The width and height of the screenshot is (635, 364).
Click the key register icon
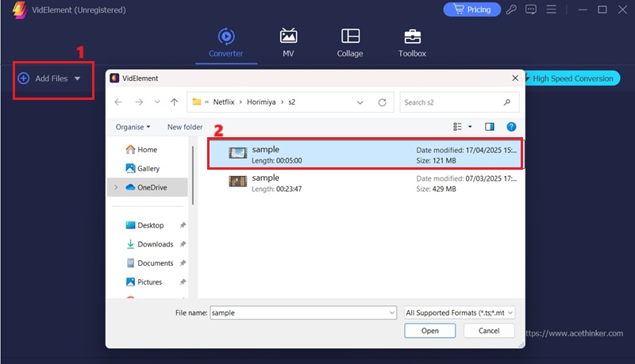[x=511, y=10]
